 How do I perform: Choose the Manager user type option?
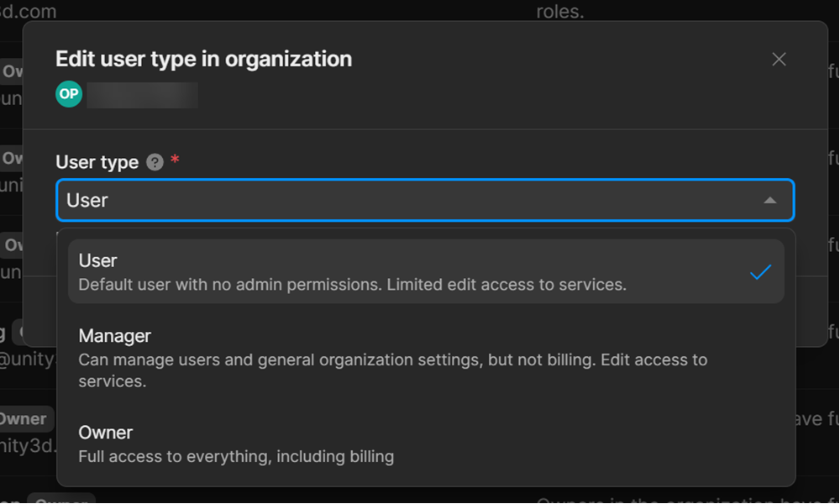426,358
